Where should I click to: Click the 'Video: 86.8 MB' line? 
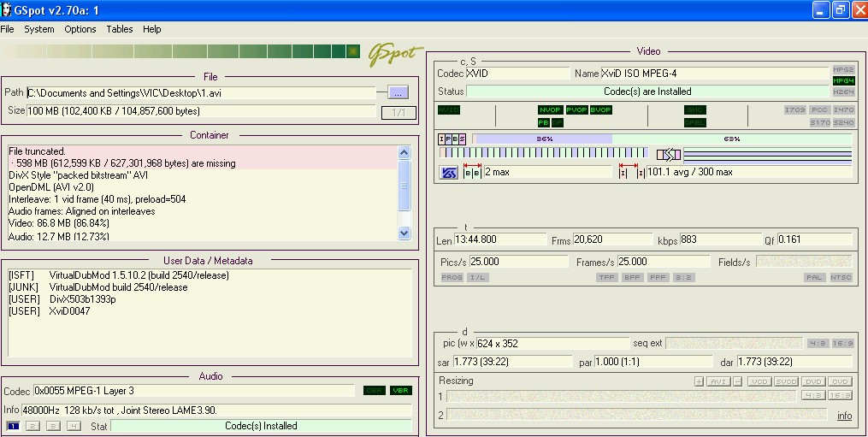[x=59, y=223]
